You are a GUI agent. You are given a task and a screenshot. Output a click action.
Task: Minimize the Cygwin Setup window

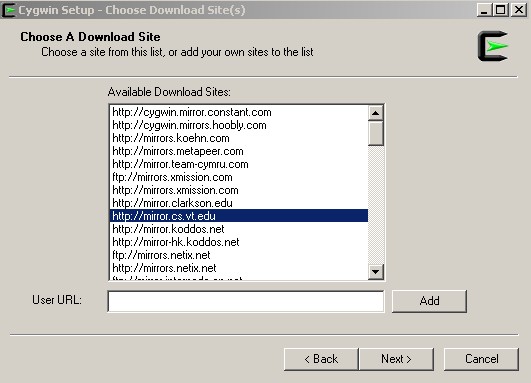pyautogui.click(x=484, y=10)
